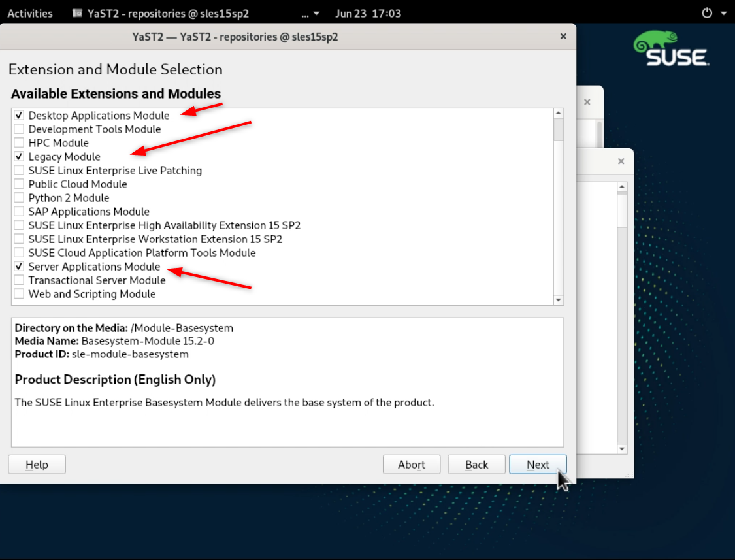Tick the SAP Applications Module checkbox

pyautogui.click(x=19, y=212)
